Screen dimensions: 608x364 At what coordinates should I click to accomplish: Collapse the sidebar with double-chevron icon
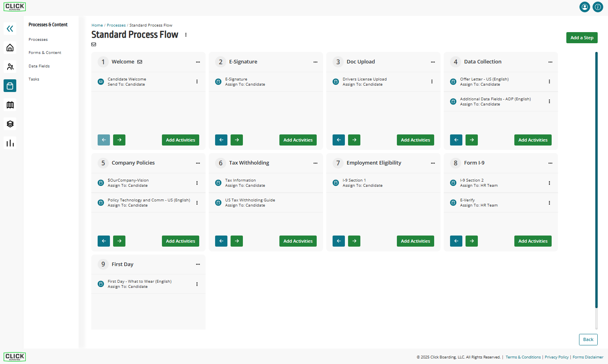click(10, 29)
